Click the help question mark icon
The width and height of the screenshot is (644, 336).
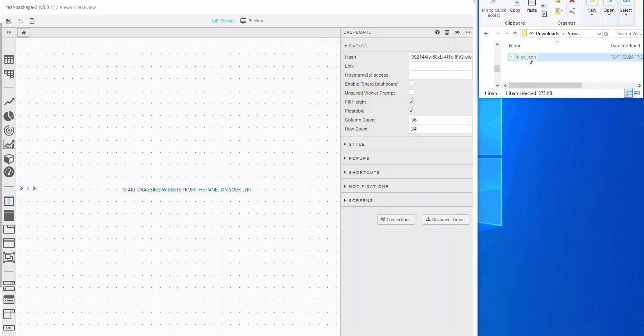pyautogui.click(x=437, y=32)
